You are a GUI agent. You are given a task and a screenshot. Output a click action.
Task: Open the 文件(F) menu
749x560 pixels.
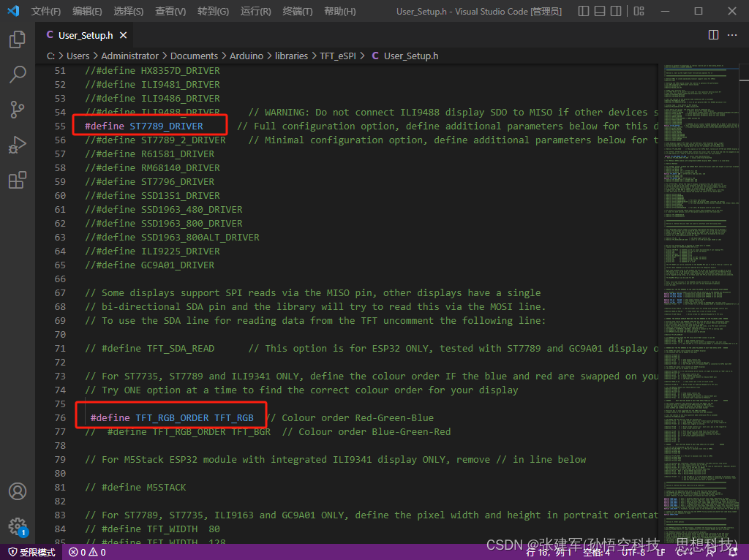pos(45,11)
